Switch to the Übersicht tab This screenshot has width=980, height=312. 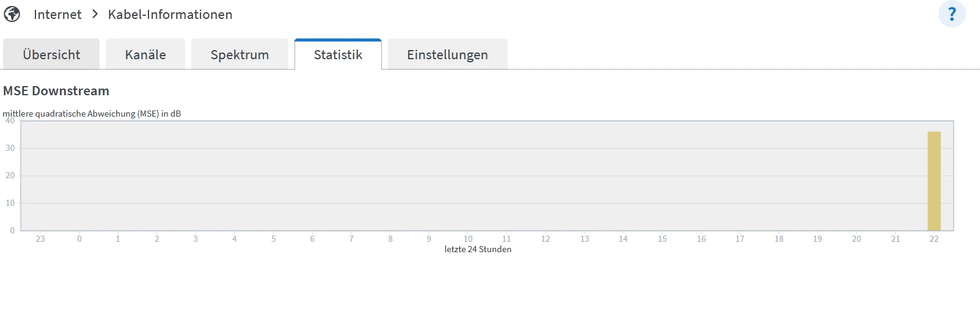(51, 54)
